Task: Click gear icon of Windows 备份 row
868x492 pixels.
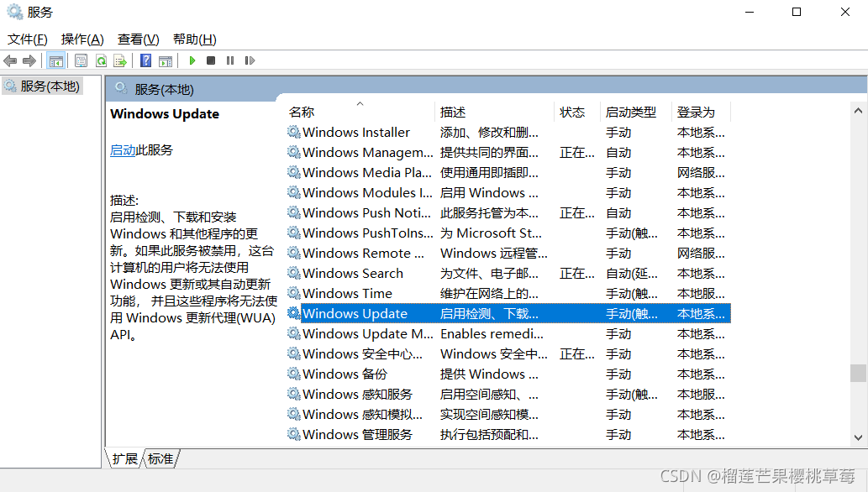Action: pyautogui.click(x=294, y=374)
